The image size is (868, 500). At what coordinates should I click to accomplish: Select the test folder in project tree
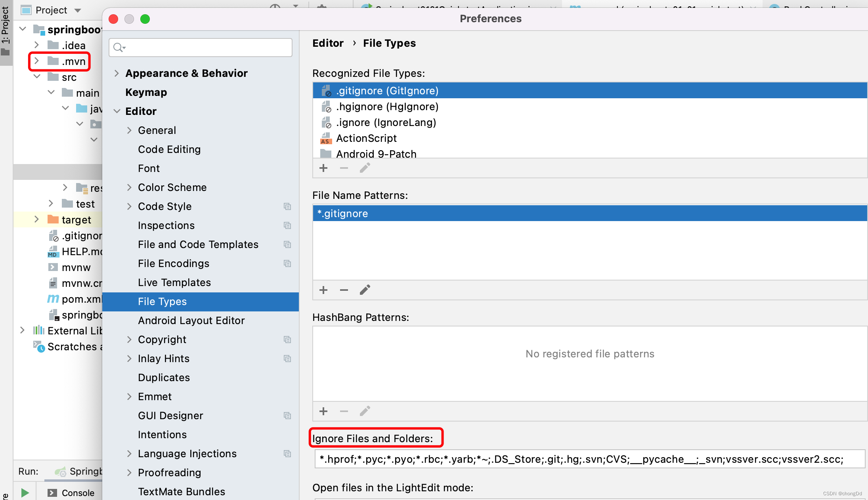(x=85, y=204)
